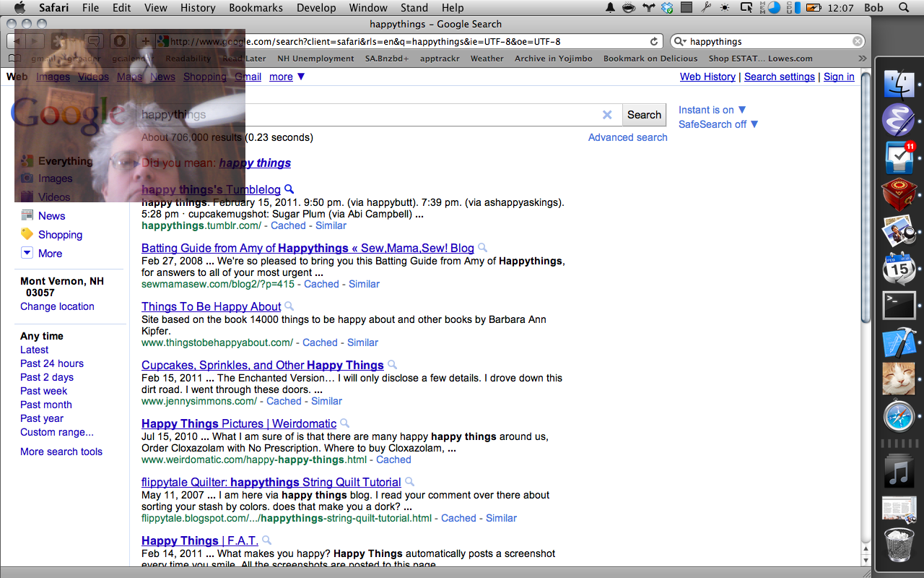Open Spotlight search in the menu bar
Viewport: 924px width, 578px height.
click(x=904, y=8)
